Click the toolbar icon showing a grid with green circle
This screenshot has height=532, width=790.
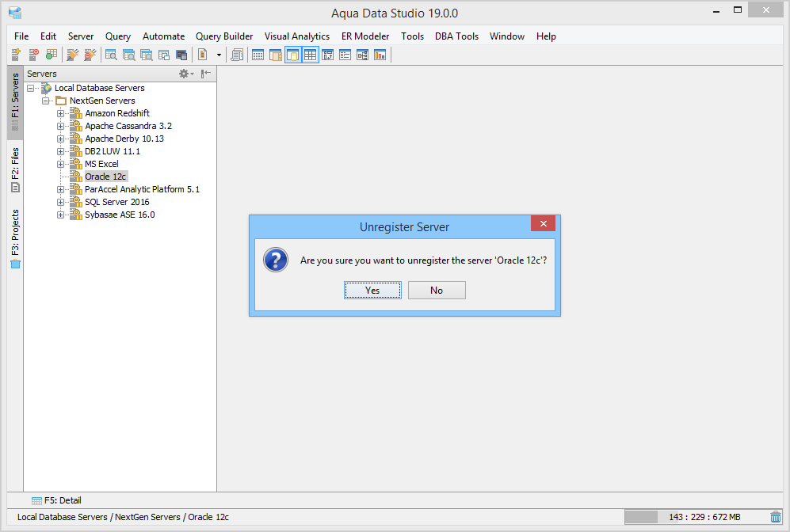coord(52,55)
